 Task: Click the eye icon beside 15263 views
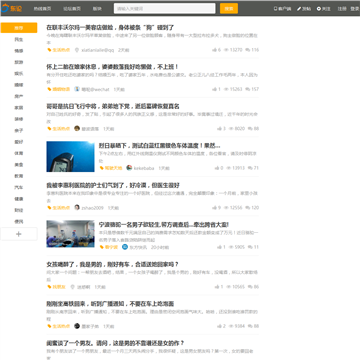[x=226, y=89]
